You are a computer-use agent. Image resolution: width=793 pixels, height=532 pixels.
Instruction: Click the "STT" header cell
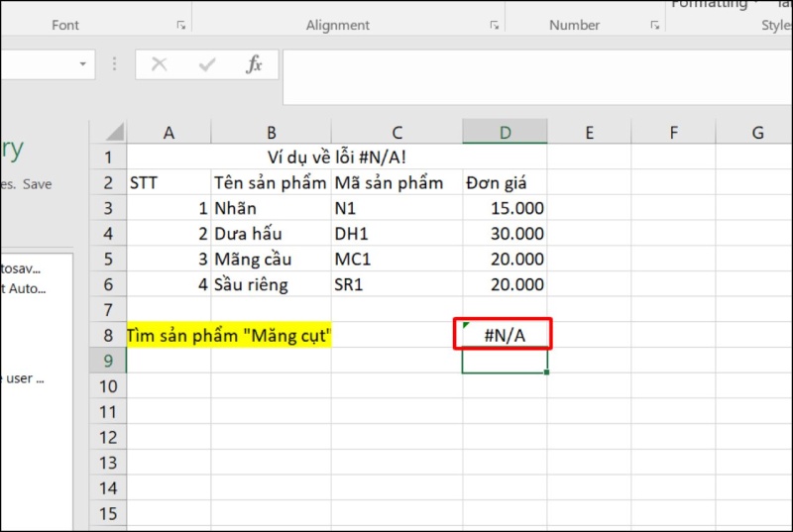click(169, 182)
